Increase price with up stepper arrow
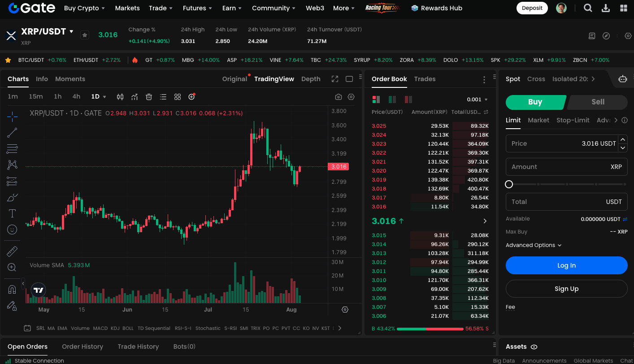Viewport: 634px width, 364px height. pyautogui.click(x=623, y=139)
